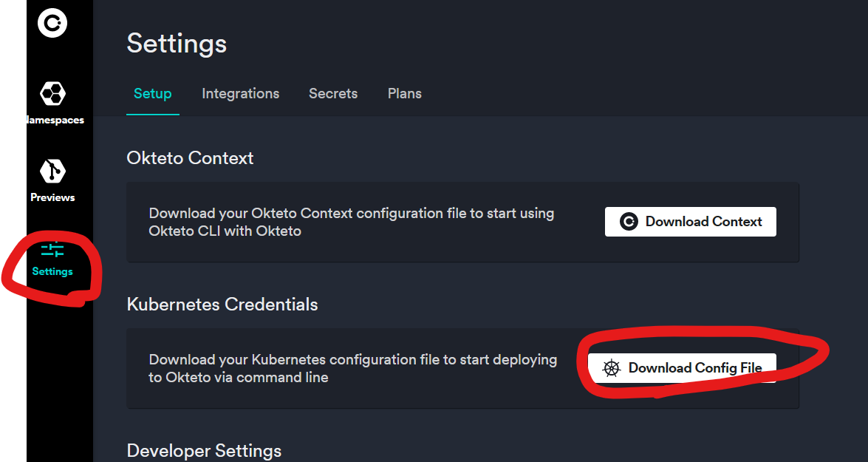Click the Kubernetes Credentials section heading
The width and height of the screenshot is (868, 462).
pyautogui.click(x=222, y=305)
